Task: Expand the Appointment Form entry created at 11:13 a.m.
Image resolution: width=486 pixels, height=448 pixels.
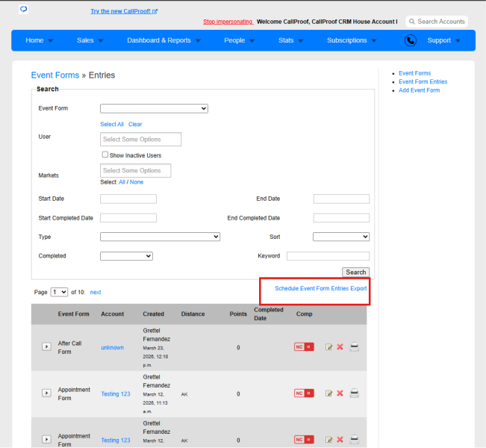Action: (46, 393)
